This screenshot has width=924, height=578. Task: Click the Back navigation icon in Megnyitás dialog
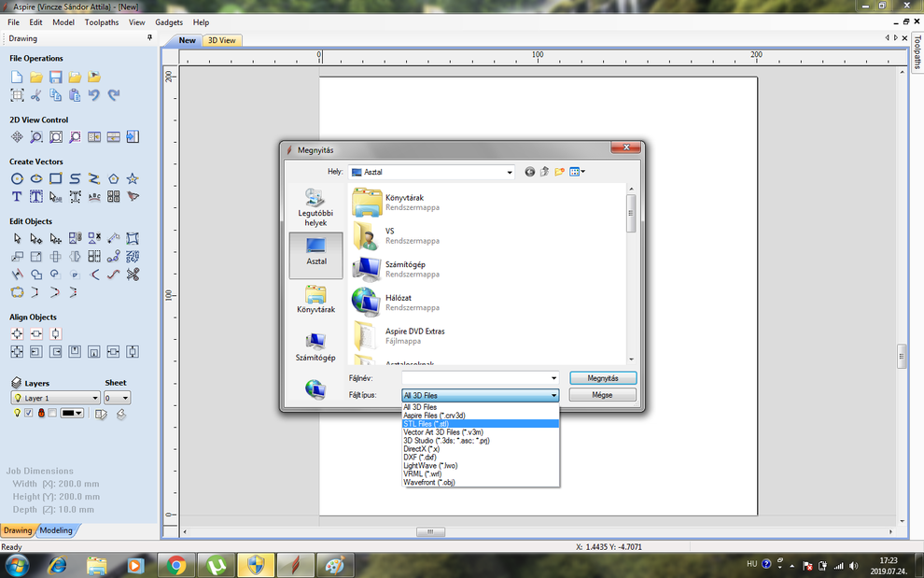coord(530,172)
